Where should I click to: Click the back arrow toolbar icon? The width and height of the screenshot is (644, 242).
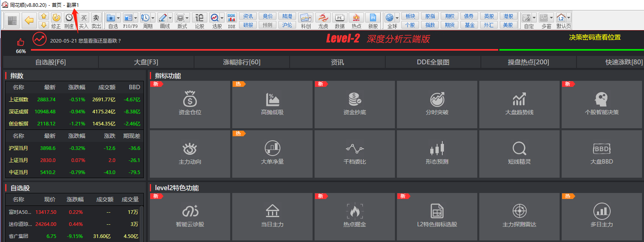point(29,21)
